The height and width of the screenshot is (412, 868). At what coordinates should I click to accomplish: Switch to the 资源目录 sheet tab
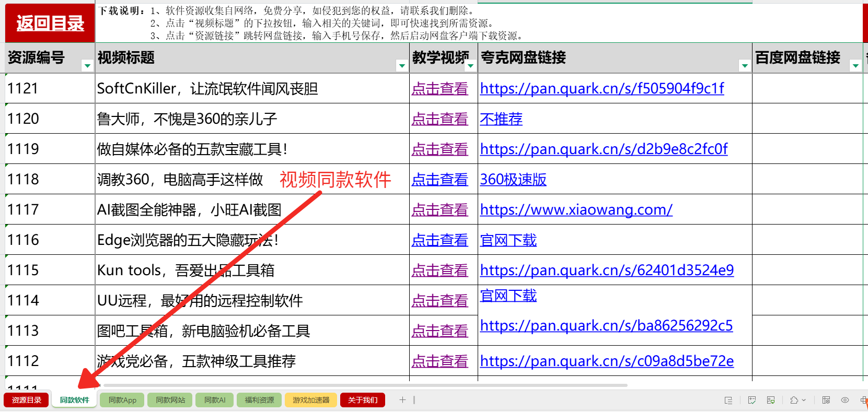26,400
